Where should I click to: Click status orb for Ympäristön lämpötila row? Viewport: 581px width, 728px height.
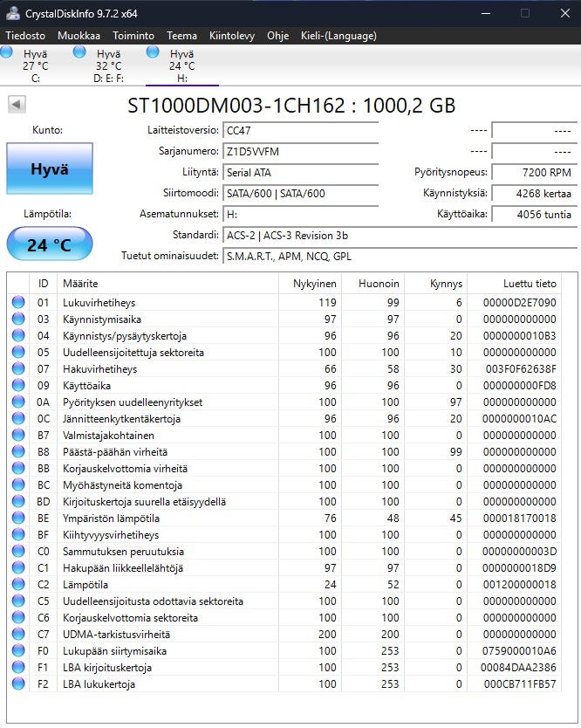(x=18, y=519)
